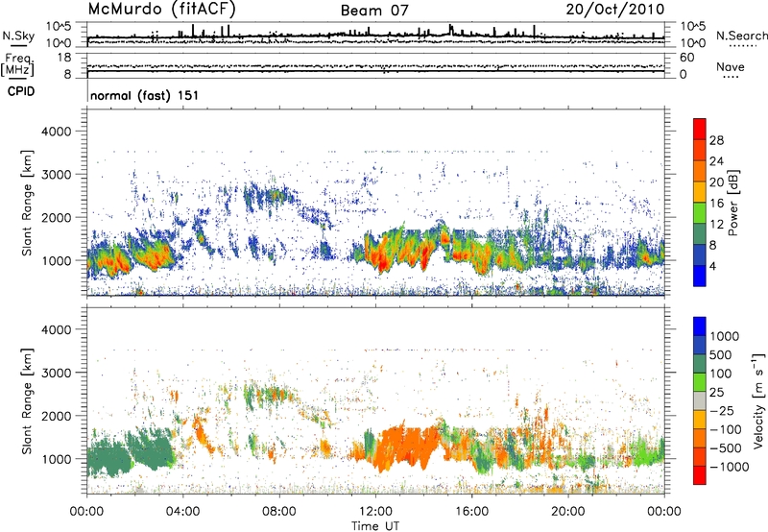Click the date '20/Oct/2010'
This screenshot has width=768, height=532.
point(615,10)
